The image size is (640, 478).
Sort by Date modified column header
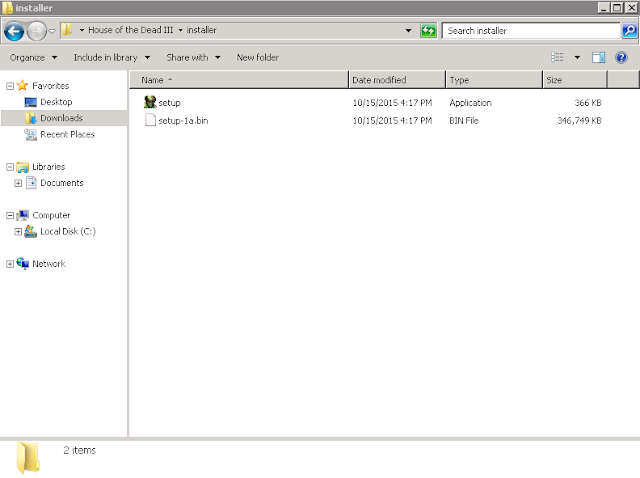[x=397, y=80]
